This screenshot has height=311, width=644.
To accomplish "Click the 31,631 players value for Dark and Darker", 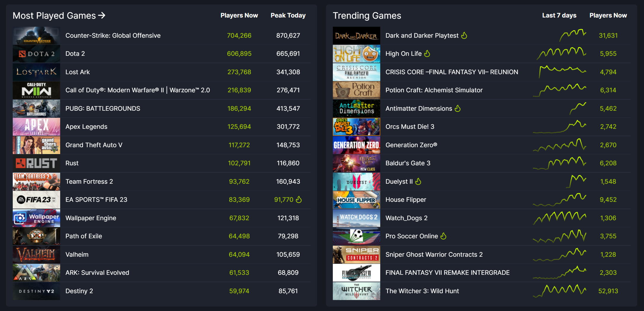I will click(608, 36).
